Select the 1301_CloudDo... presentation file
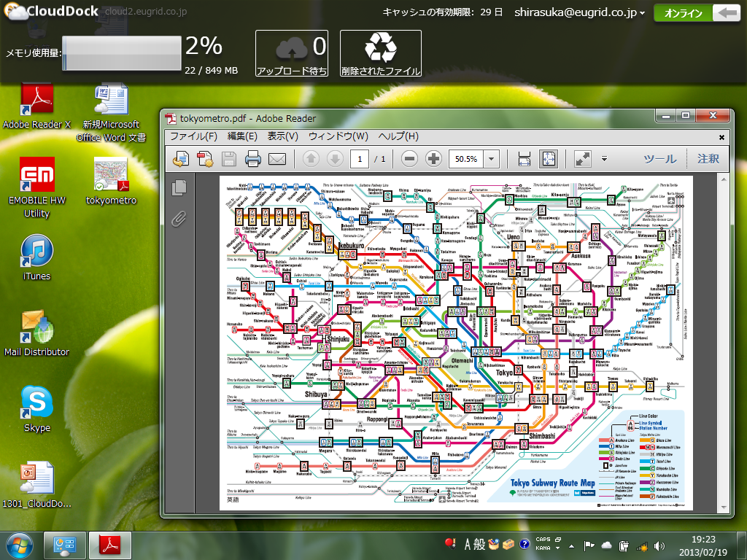Viewport: 747px width, 560px height. [x=36, y=485]
